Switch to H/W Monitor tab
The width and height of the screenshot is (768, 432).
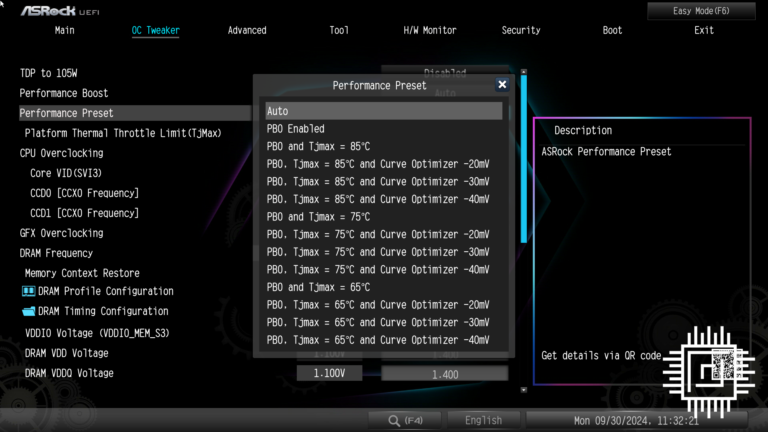pos(430,30)
